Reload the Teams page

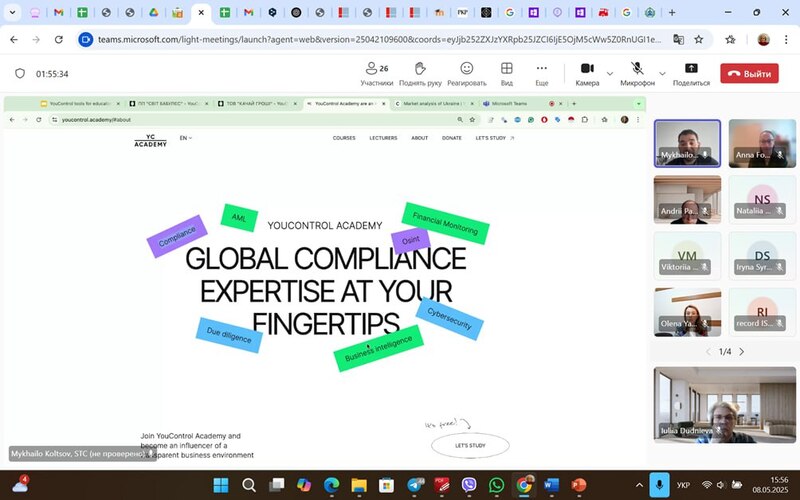click(x=59, y=39)
